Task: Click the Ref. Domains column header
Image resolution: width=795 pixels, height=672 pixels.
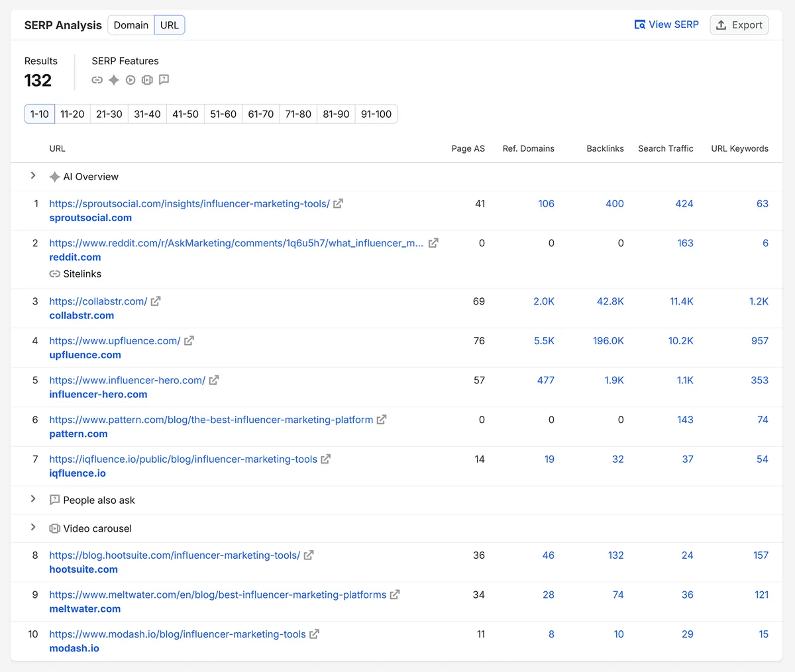Action: 528,149
